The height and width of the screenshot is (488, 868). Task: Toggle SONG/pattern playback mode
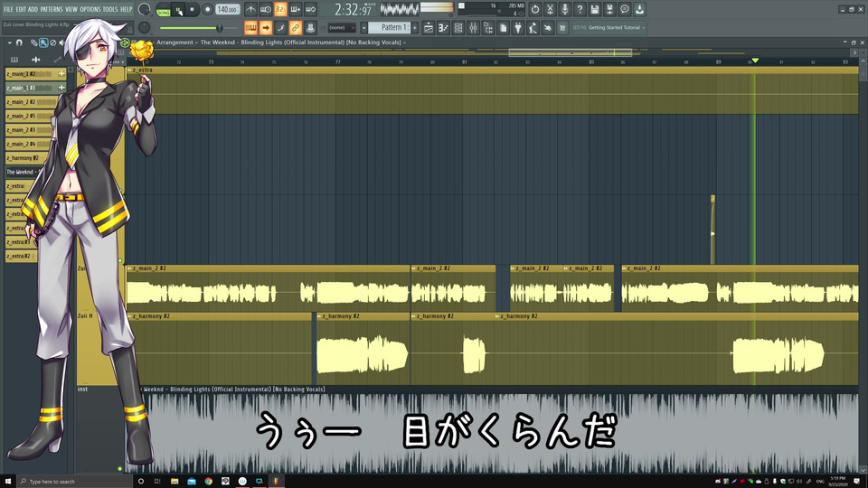click(x=164, y=10)
